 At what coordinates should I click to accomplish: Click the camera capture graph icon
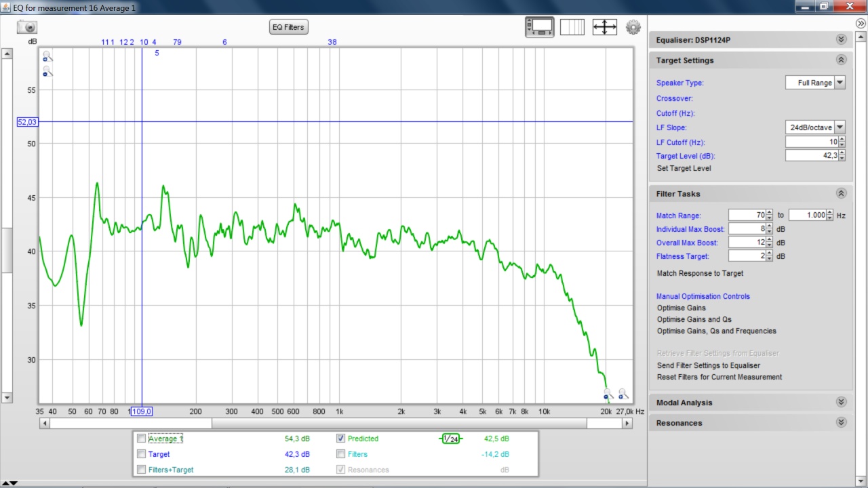tap(27, 27)
